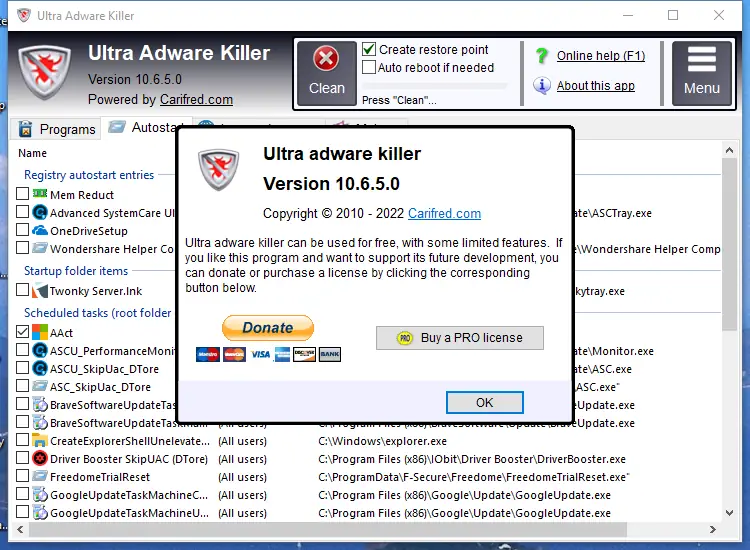The image size is (750, 550).
Task: Click green question mark help icon
Action: [542, 56]
